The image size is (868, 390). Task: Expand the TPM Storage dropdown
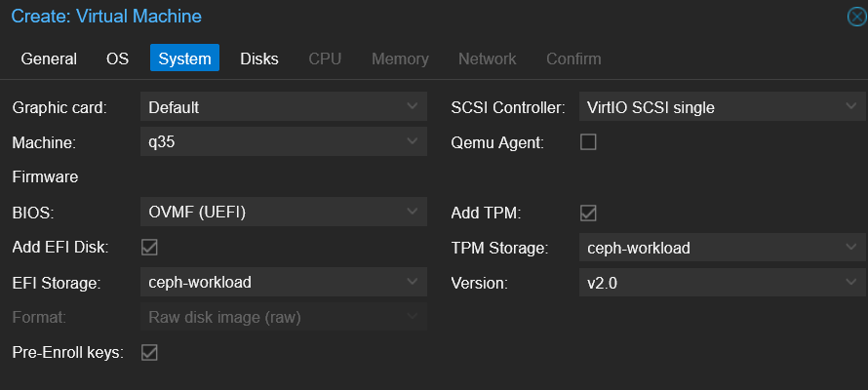(x=850, y=248)
